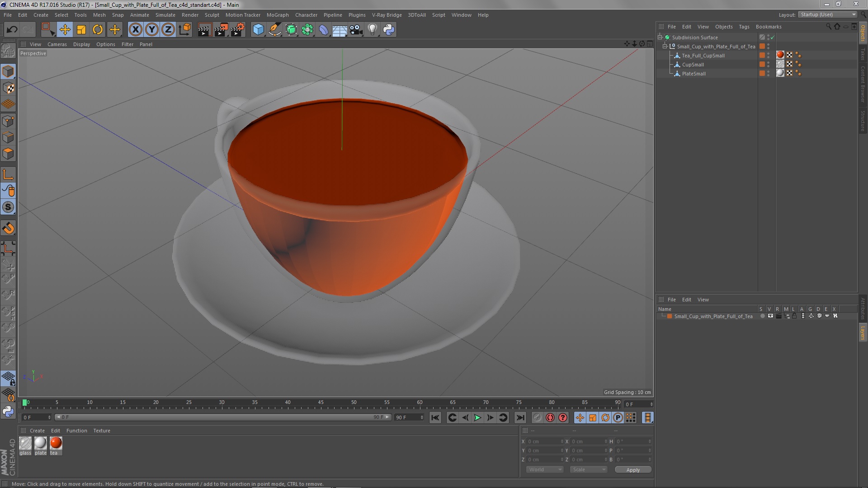Click the Apply button

point(632,470)
